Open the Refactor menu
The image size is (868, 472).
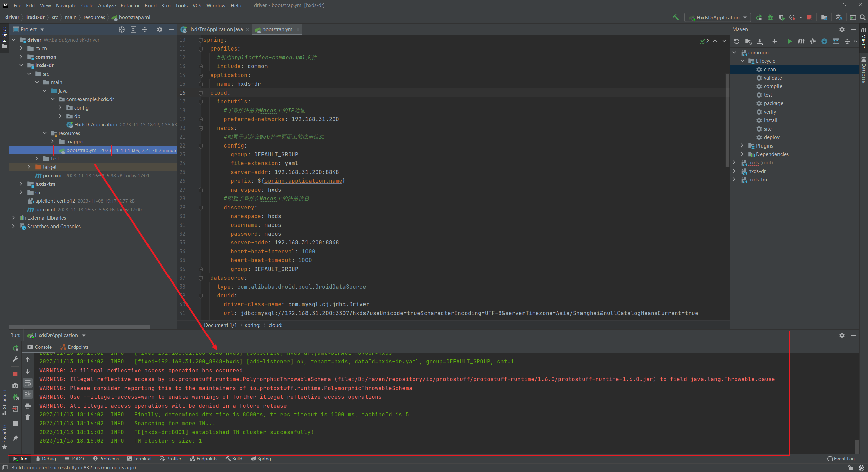[x=130, y=5]
